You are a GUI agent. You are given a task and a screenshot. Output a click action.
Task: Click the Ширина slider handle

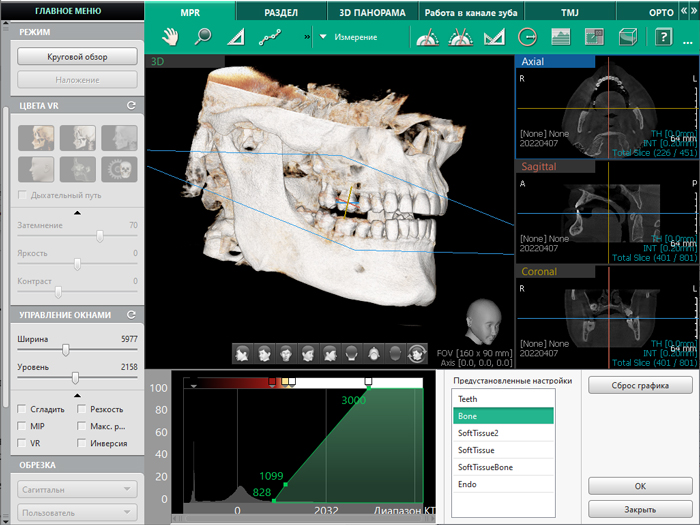click(66, 350)
